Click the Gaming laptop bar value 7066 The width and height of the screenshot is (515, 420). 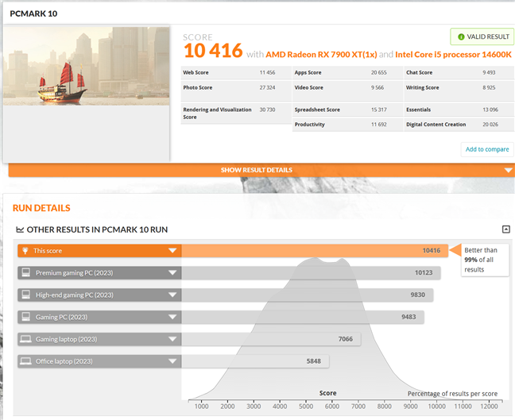346,339
